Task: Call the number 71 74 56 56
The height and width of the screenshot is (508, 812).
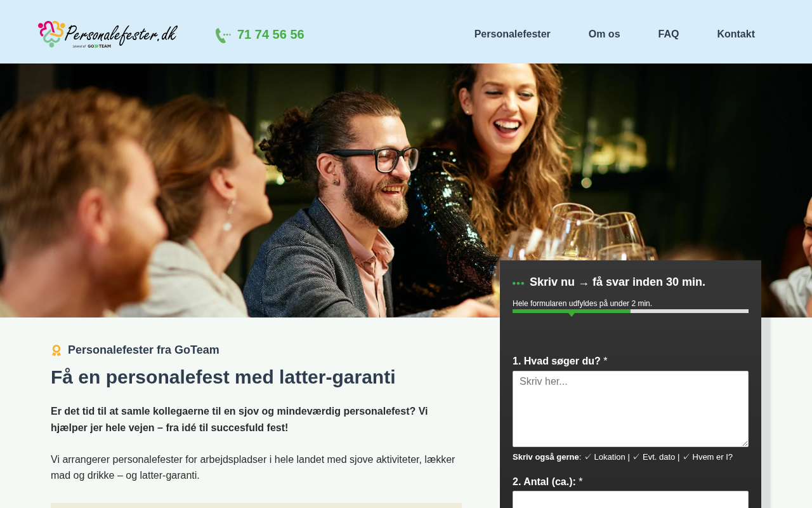Action: (271, 34)
